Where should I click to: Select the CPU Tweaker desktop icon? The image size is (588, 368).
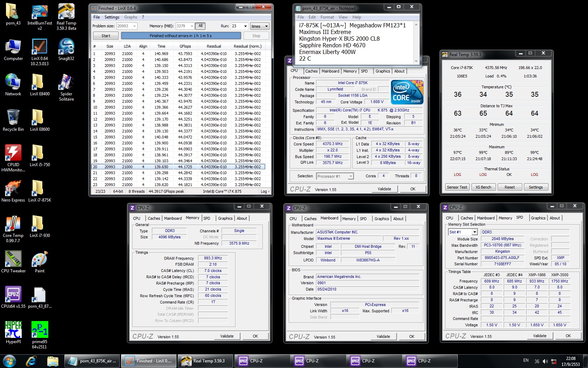coord(13,262)
